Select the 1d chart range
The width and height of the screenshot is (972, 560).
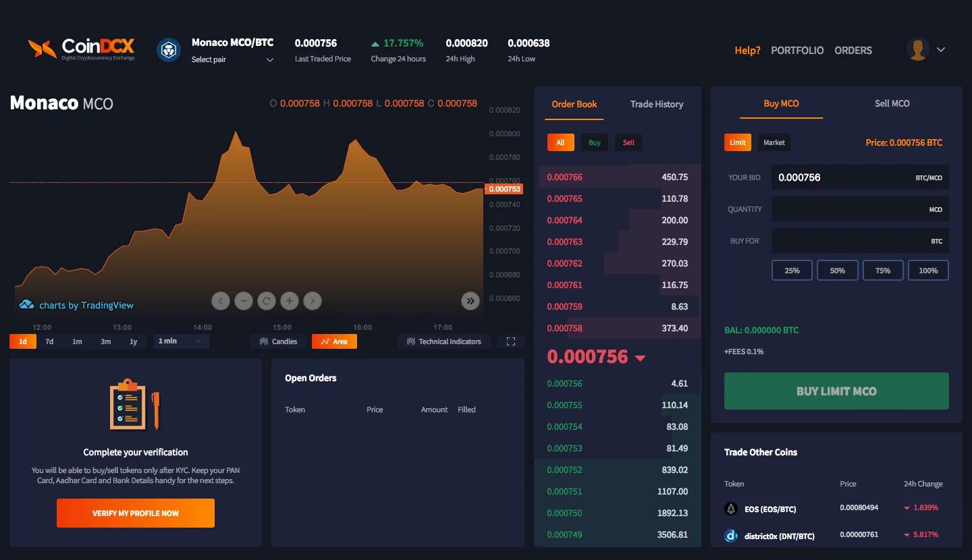click(23, 341)
